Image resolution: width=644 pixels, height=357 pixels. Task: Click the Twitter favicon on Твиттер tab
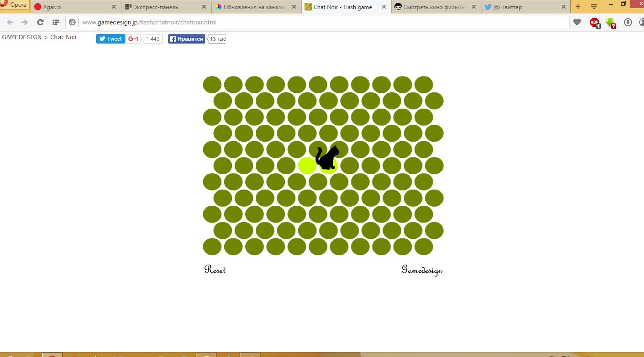click(x=488, y=7)
